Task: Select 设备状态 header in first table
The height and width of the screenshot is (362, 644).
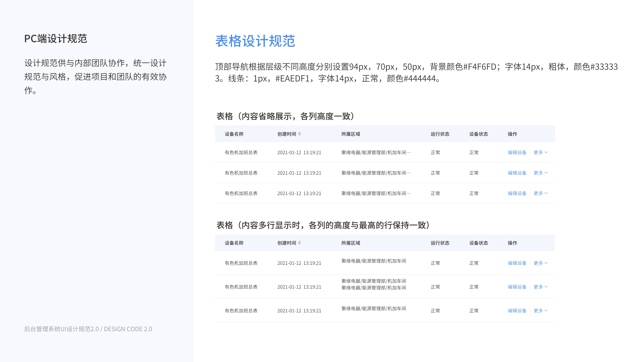Action: (478, 134)
